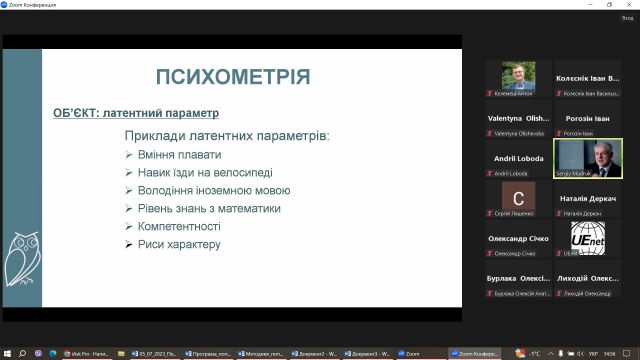Click muted mic icon on Колєснік Іван tile
Viewport: 640px width, 360px height.
pos(559,93)
